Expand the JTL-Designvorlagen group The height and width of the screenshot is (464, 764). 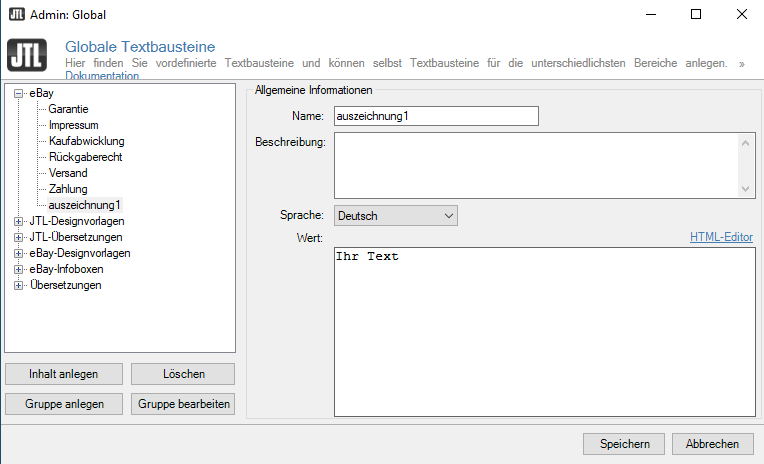pyautogui.click(x=19, y=222)
